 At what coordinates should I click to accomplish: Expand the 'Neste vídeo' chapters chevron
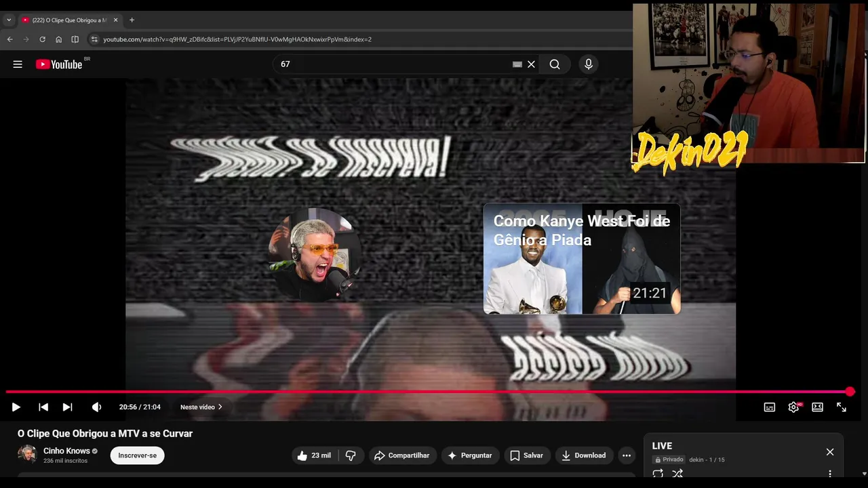pos(220,407)
